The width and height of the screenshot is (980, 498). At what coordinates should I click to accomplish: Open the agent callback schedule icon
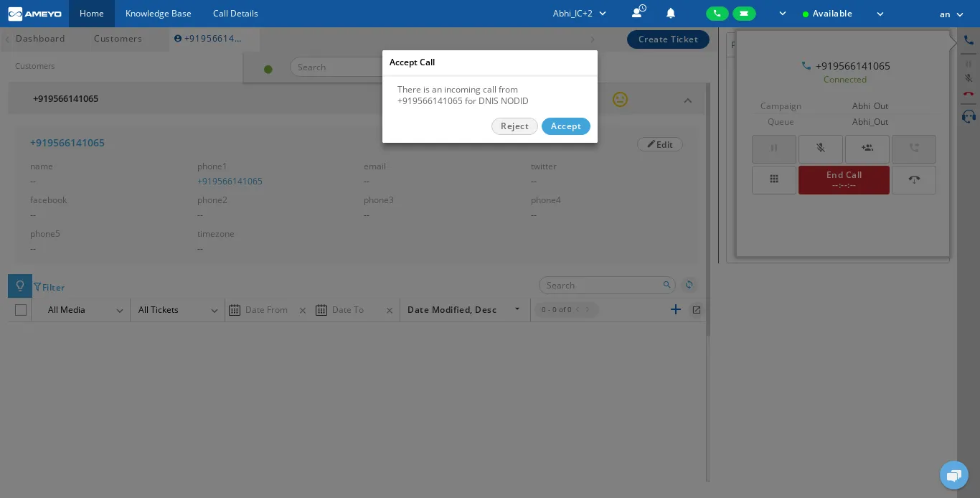tap(639, 12)
